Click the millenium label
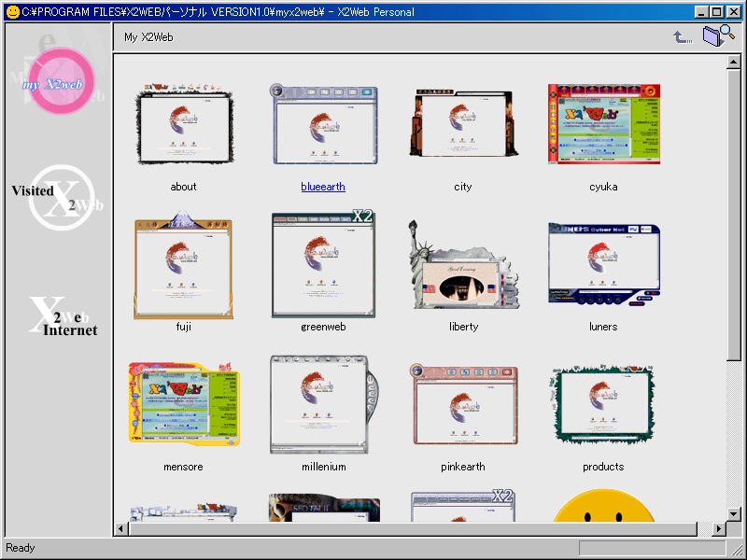The height and width of the screenshot is (560, 747). pyautogui.click(x=324, y=467)
